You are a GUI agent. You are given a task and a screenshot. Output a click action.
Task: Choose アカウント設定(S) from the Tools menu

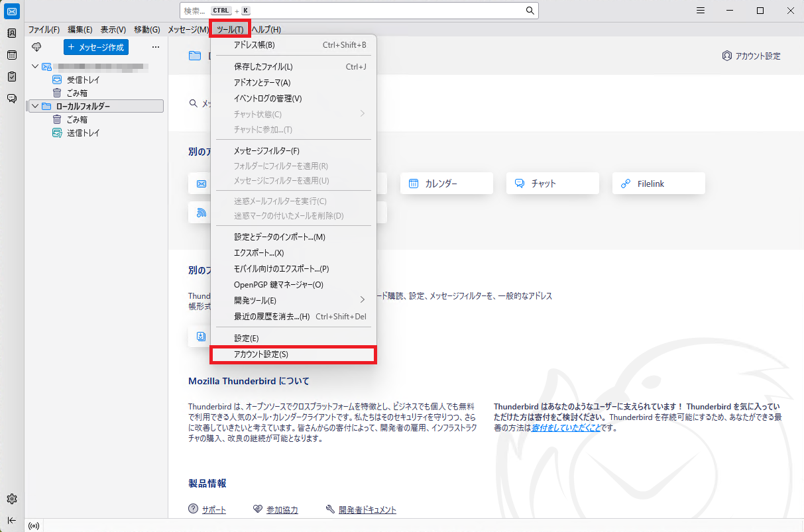(x=294, y=354)
